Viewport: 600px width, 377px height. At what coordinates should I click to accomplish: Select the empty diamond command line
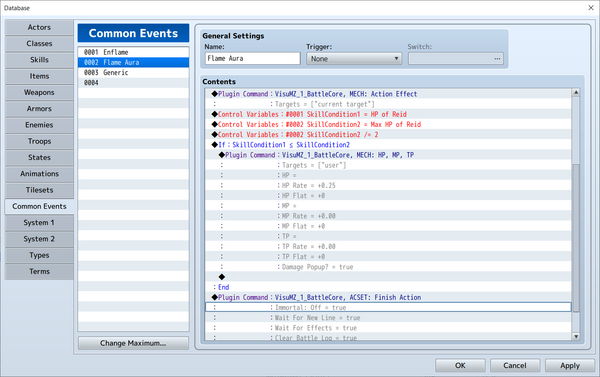pos(388,277)
